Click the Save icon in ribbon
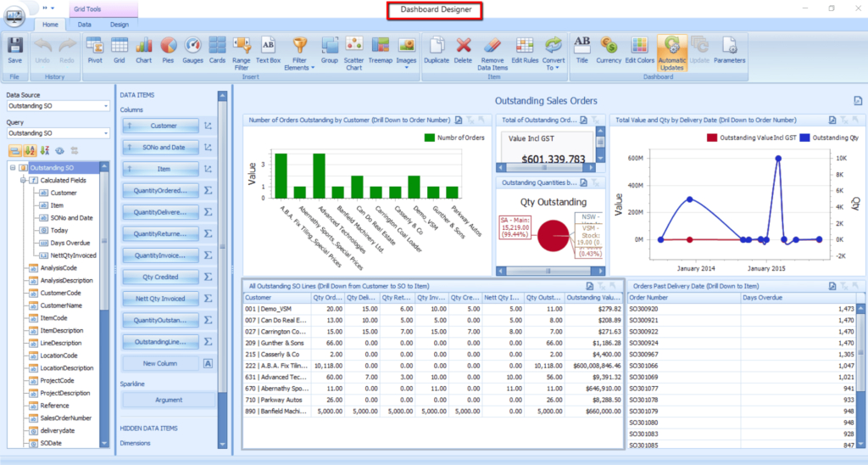Image resolution: width=868 pixels, height=465 pixels. [x=14, y=49]
